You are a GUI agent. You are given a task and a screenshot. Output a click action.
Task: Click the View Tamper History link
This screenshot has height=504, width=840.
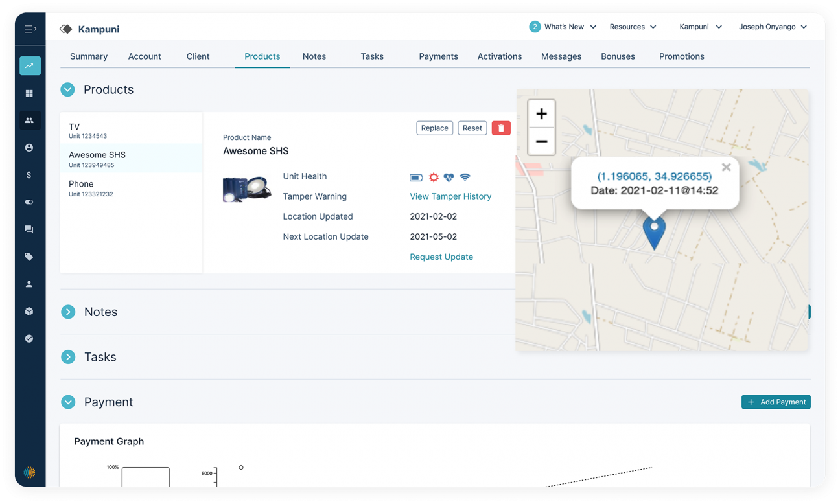(450, 196)
